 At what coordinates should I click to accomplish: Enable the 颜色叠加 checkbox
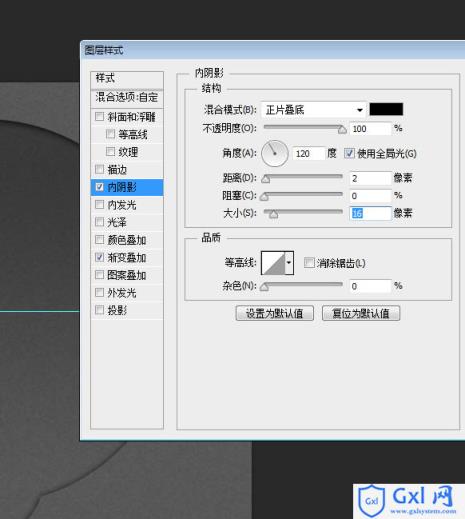coord(99,240)
